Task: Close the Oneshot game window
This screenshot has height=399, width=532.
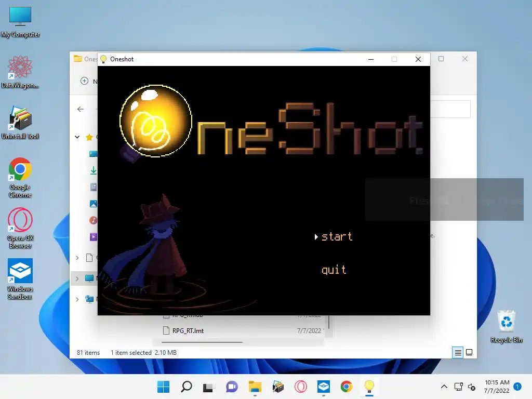Action: tap(418, 59)
